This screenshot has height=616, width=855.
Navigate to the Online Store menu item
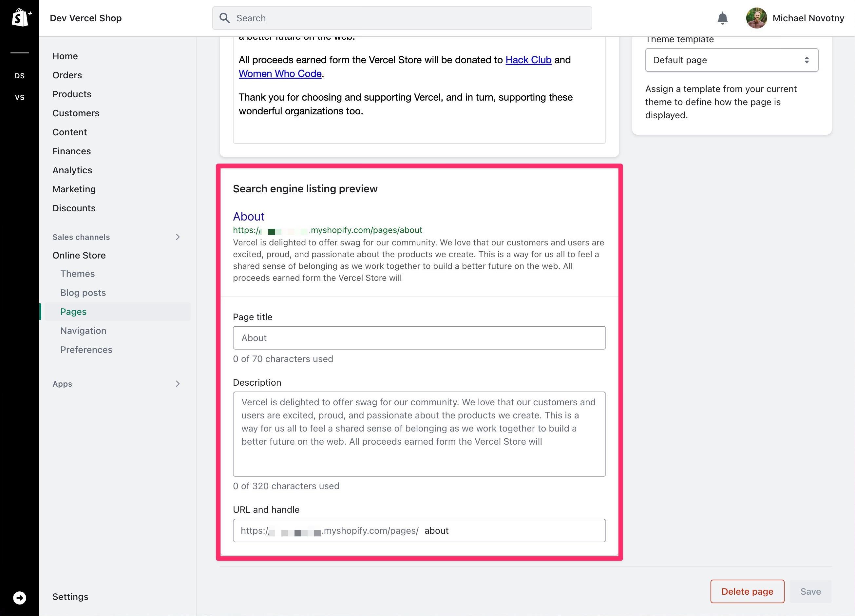coord(79,255)
